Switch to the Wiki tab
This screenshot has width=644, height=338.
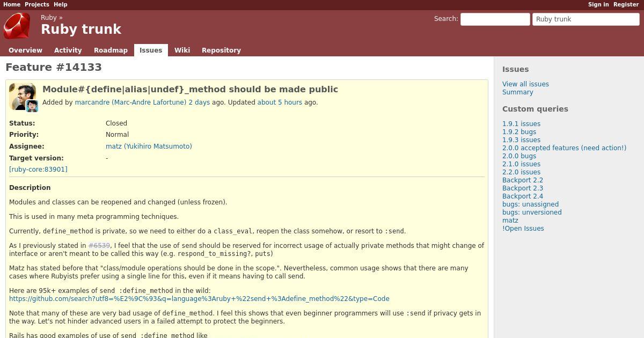pos(182,50)
